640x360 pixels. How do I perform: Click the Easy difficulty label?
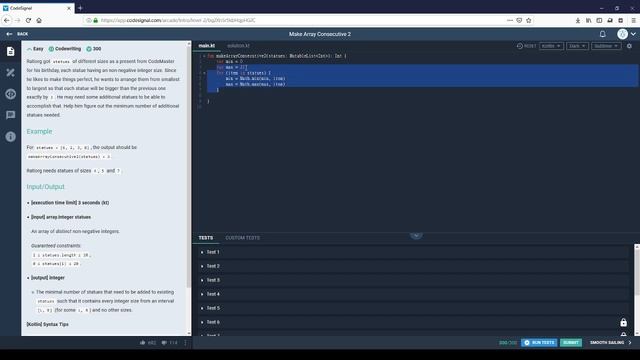coord(35,49)
